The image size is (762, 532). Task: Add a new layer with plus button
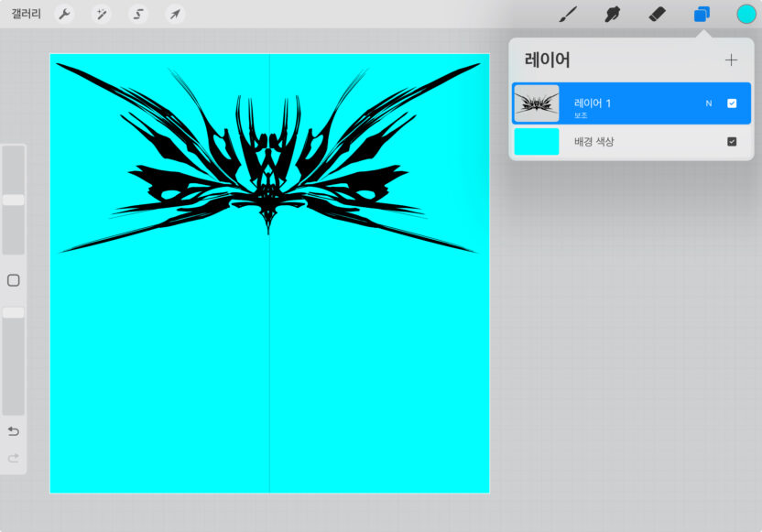tap(731, 60)
